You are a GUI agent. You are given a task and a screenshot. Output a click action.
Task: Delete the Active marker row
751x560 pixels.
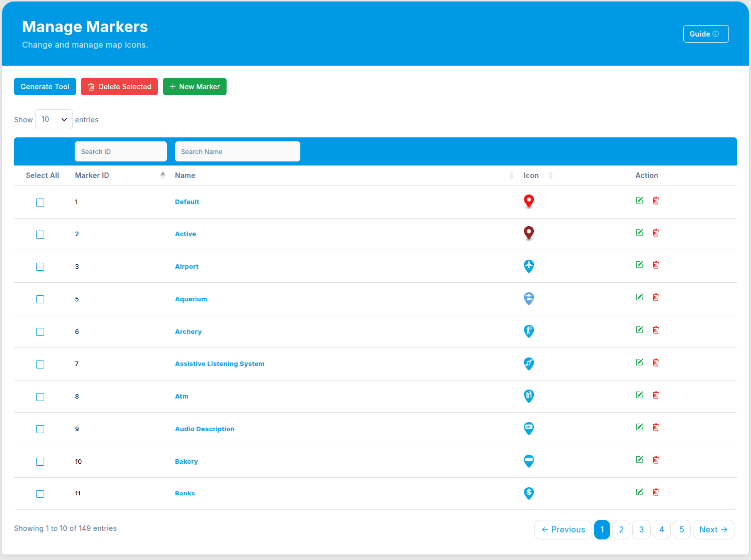pyautogui.click(x=656, y=233)
